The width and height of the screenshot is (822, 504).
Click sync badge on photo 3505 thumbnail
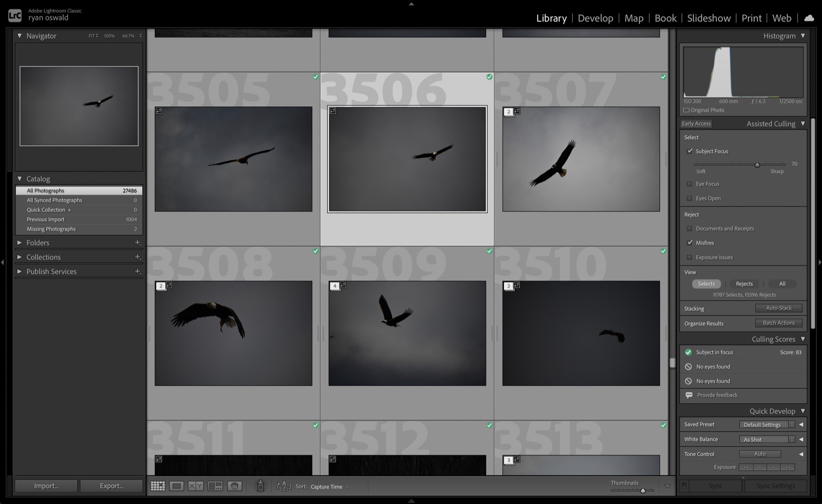click(159, 111)
